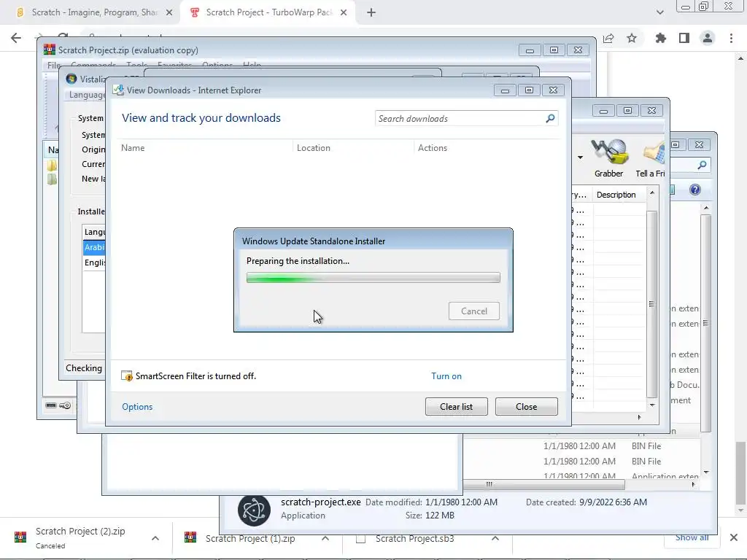Click the Tell a Friend toolbar icon
The width and height of the screenshot is (747, 560).
click(651, 158)
